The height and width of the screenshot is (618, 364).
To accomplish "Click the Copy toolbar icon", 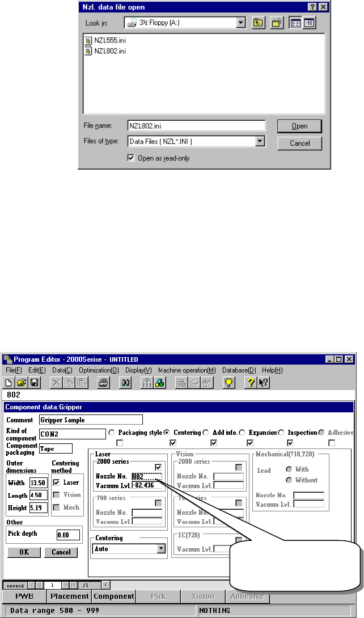I will tap(69, 383).
